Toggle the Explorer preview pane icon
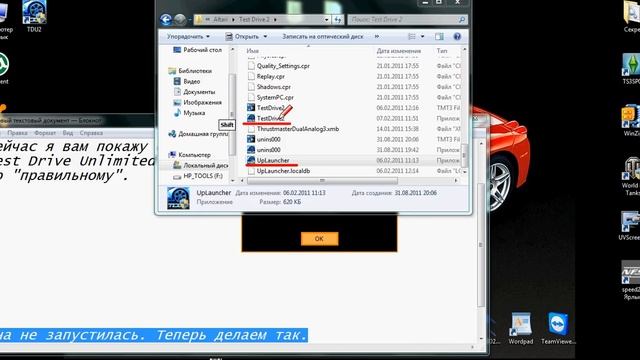This screenshot has height=360, width=640. point(439,37)
